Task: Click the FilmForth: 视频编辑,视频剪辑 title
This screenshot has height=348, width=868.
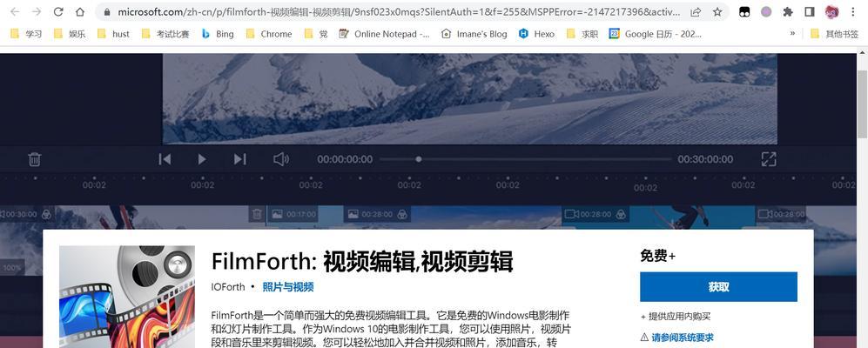Action: [x=362, y=262]
